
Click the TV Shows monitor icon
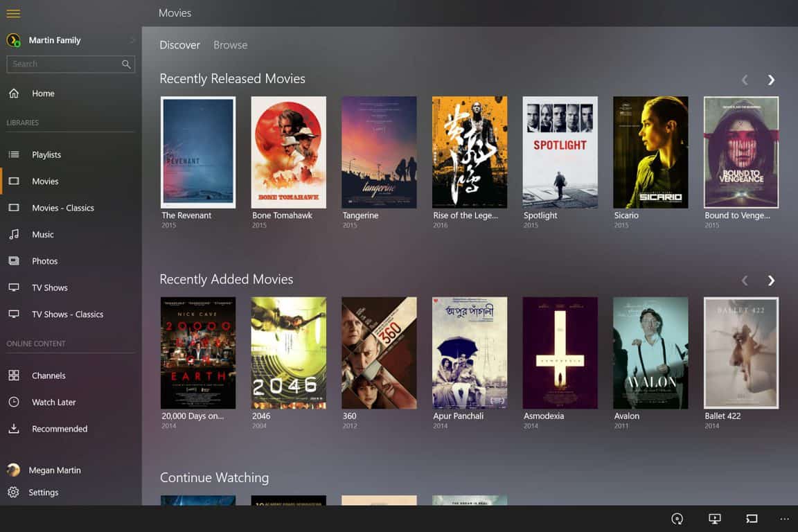(14, 287)
